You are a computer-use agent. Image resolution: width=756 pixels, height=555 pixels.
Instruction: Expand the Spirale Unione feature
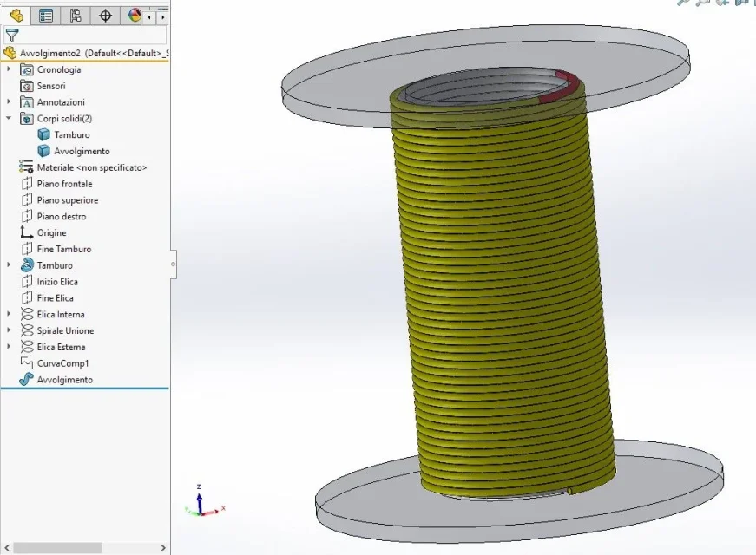coord(8,330)
